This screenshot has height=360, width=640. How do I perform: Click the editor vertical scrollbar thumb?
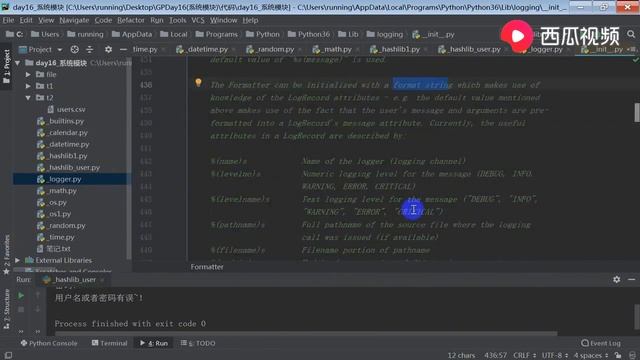[637, 112]
